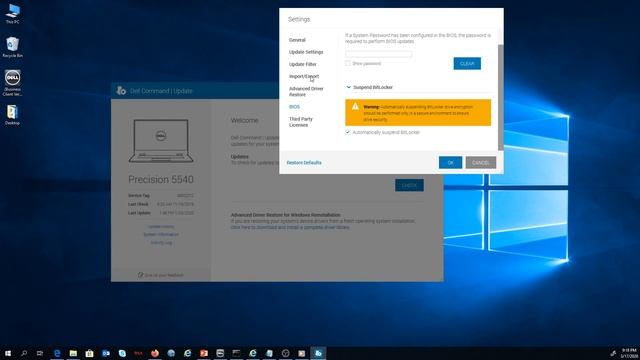Open File Explorer from the taskbar
The width and height of the screenshot is (640, 360).
[x=73, y=353]
